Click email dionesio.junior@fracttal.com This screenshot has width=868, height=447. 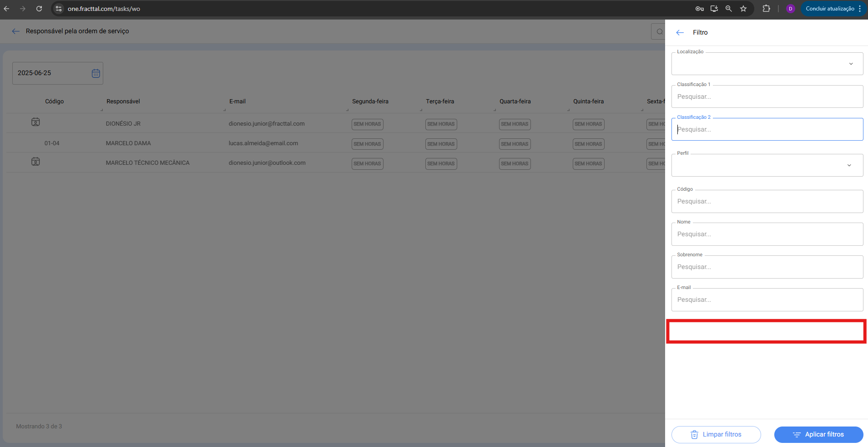pos(267,124)
